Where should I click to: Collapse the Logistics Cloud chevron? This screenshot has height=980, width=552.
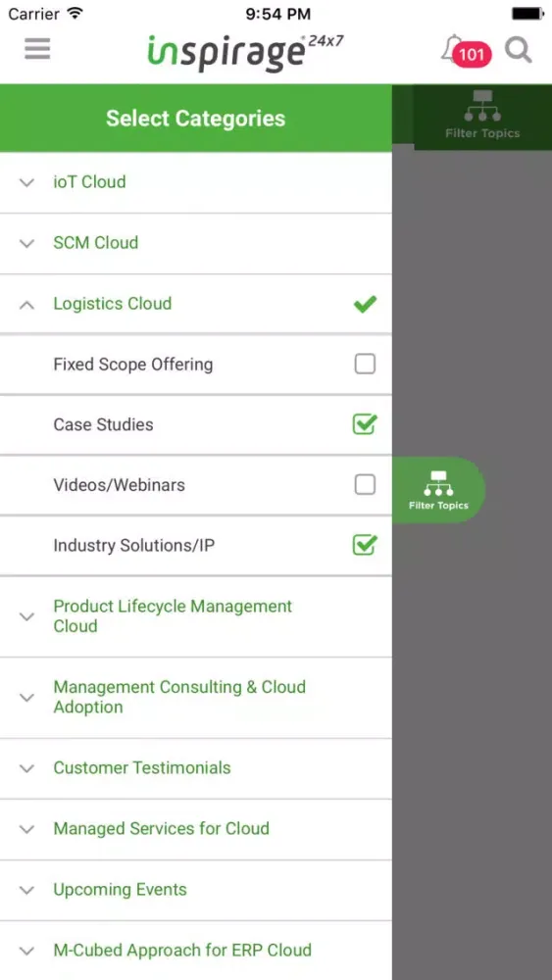[x=26, y=305]
